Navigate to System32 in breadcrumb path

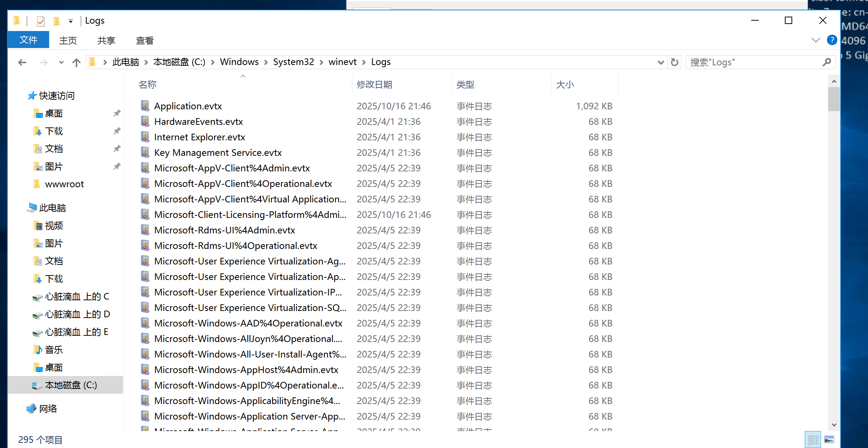tap(293, 62)
